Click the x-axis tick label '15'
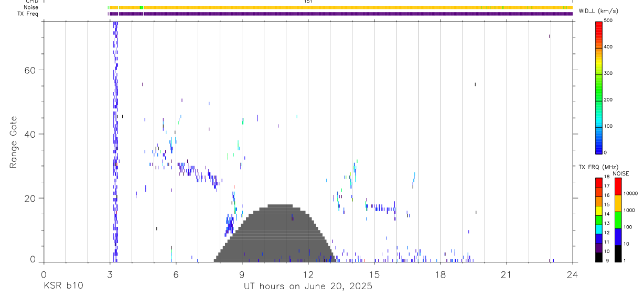644x297 pixels. (374, 274)
